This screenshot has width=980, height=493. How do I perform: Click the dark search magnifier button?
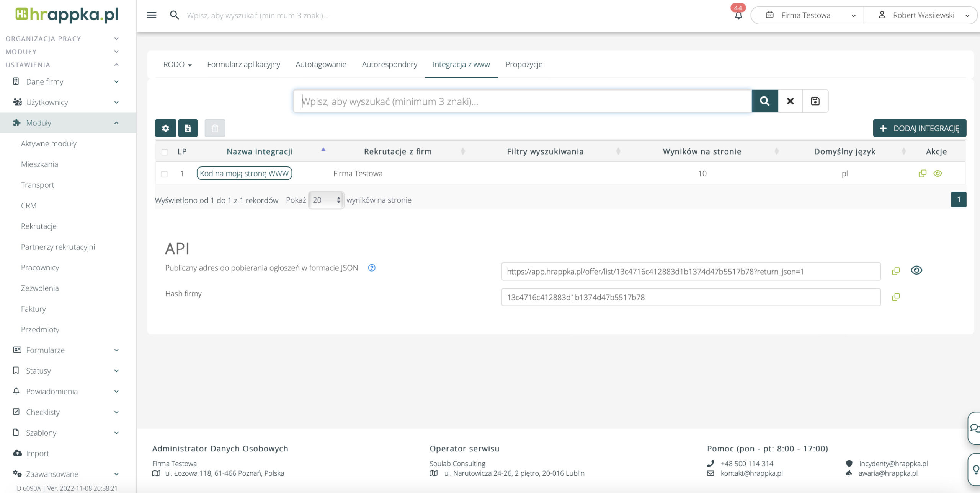click(x=764, y=101)
